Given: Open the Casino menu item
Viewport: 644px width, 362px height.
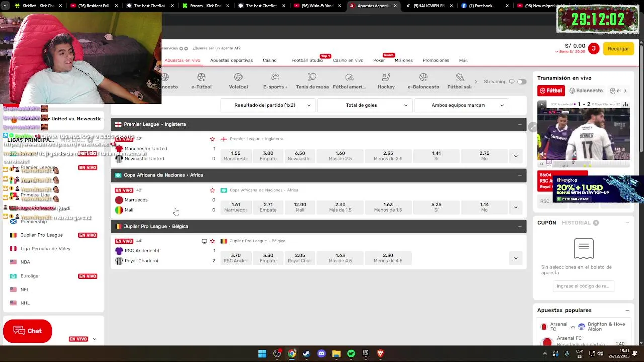Looking at the screenshot, I should [x=270, y=60].
